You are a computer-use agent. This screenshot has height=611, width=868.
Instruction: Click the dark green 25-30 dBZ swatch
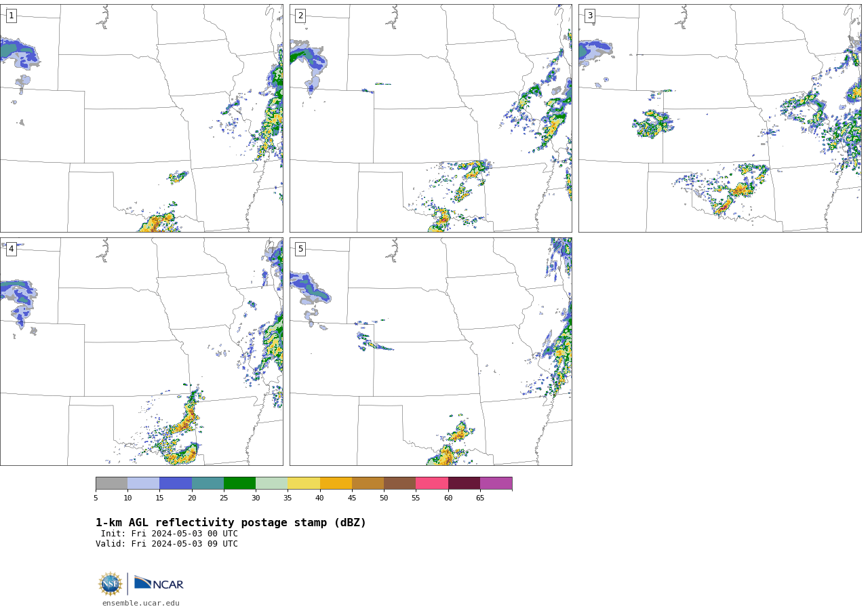click(x=239, y=483)
